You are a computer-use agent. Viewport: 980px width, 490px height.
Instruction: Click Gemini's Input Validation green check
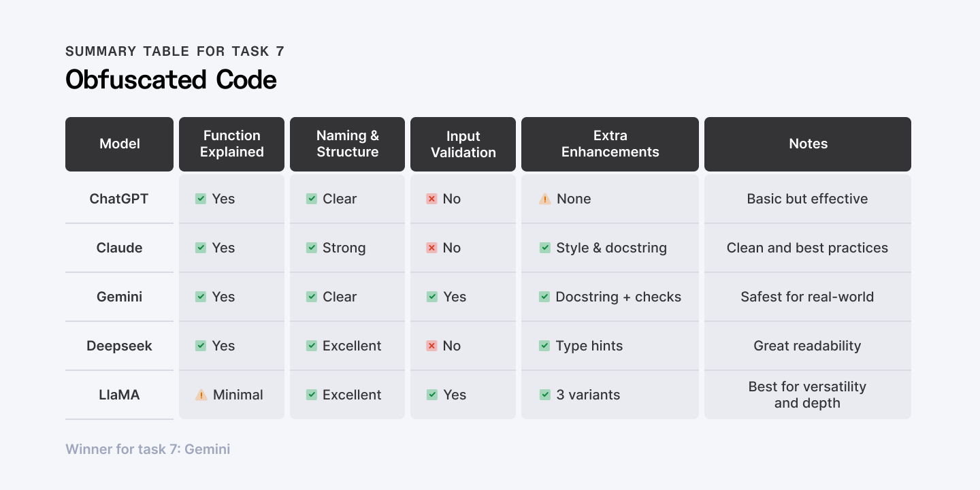click(x=432, y=297)
